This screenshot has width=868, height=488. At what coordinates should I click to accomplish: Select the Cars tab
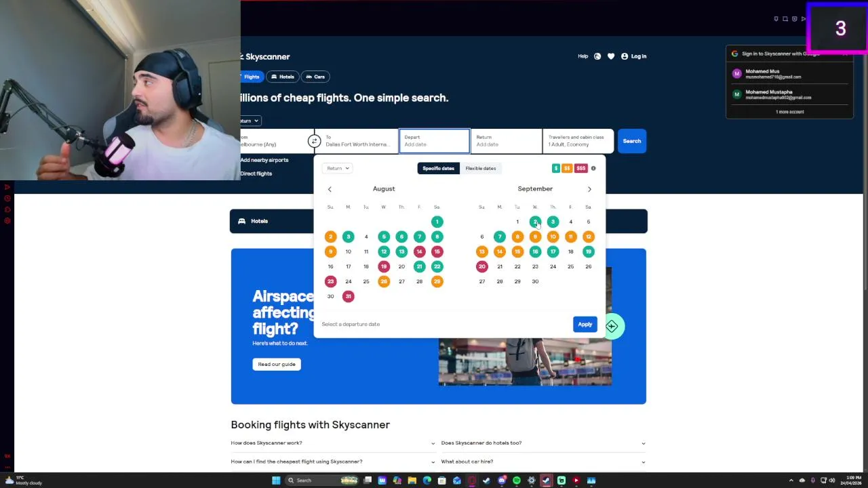coord(315,77)
